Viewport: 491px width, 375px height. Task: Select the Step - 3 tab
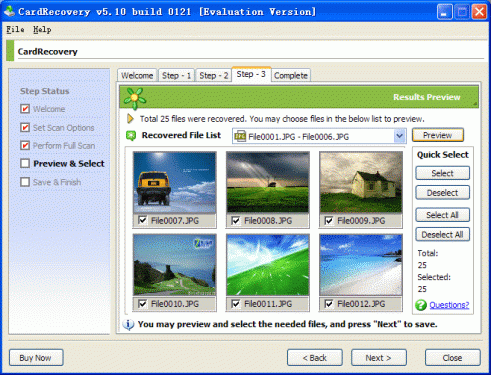pos(251,74)
